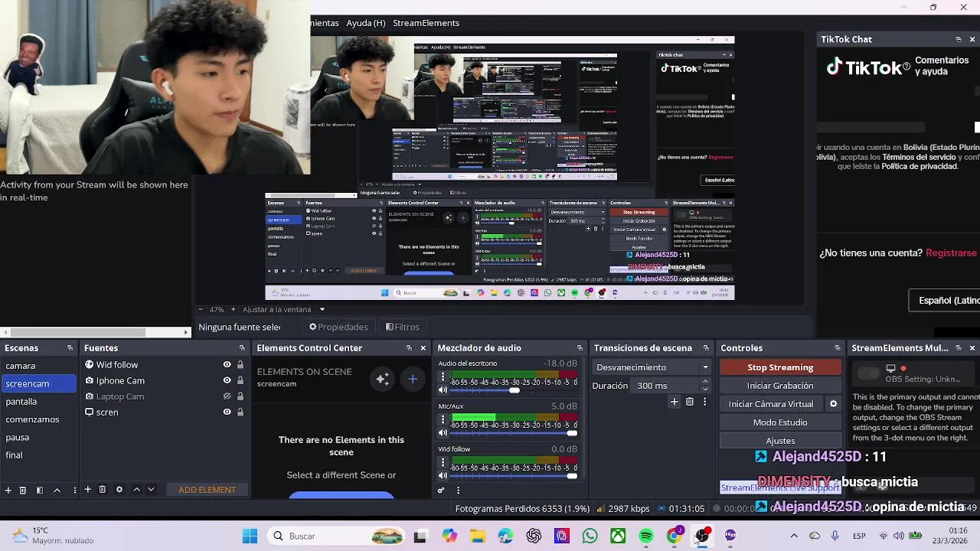The width and height of the screenshot is (980, 551).
Task: Undock the Controles panel
Action: pos(837,348)
